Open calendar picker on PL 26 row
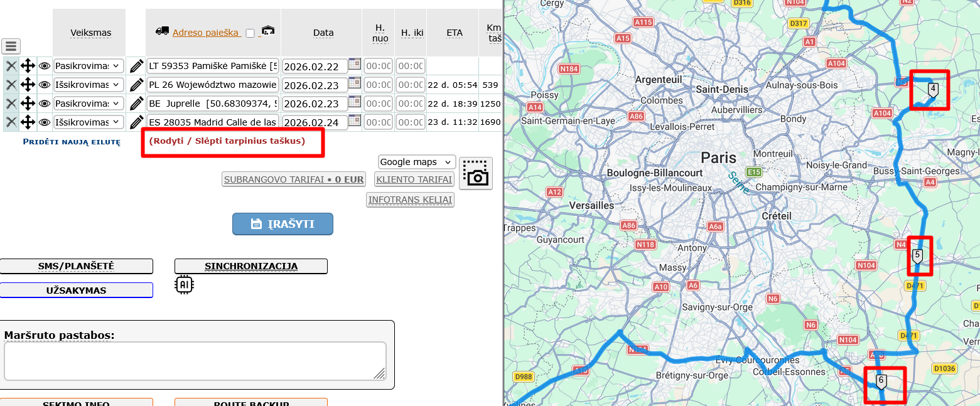 tap(355, 83)
